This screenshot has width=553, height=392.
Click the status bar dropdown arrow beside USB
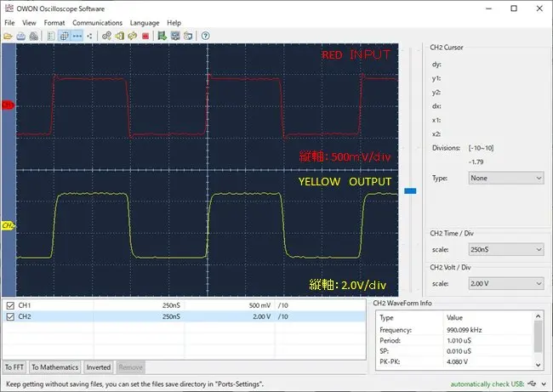544,383
